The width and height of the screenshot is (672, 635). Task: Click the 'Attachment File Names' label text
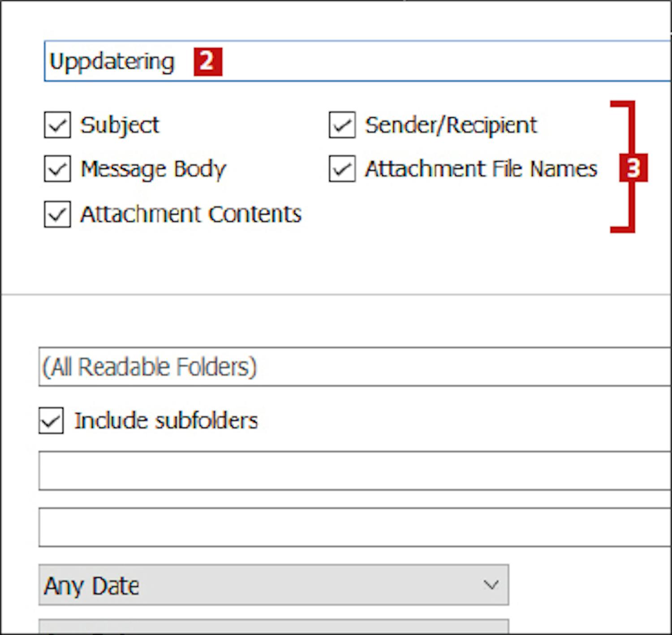pyautogui.click(x=481, y=169)
